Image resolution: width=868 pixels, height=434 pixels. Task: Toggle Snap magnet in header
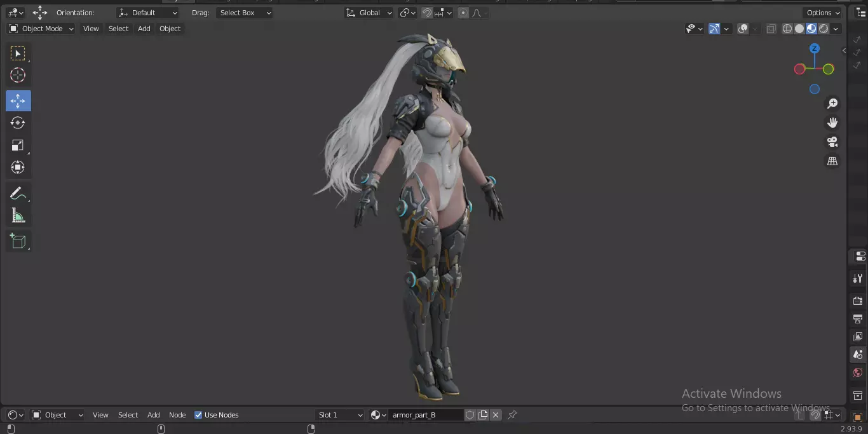pyautogui.click(x=427, y=13)
